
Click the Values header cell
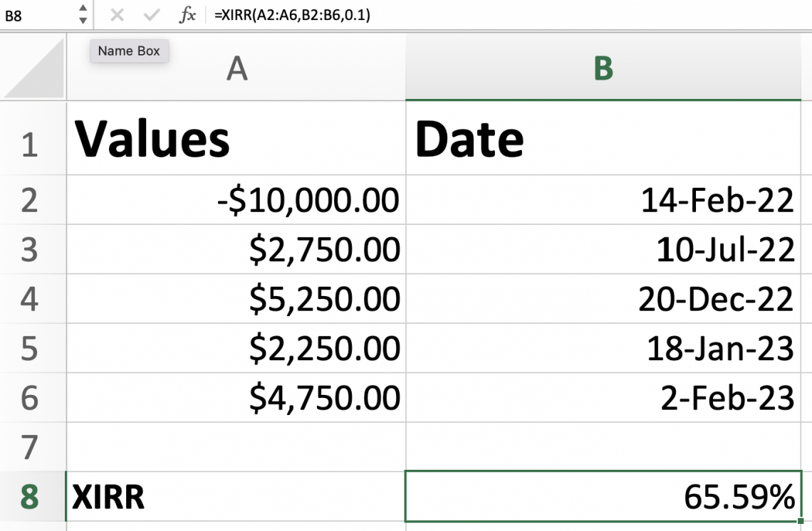click(x=235, y=138)
